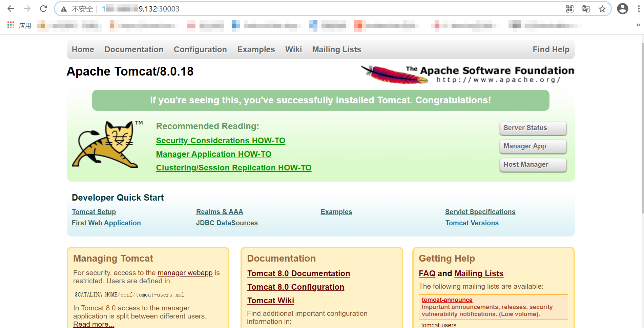Open the Mailing Lists navigation item

(x=337, y=49)
